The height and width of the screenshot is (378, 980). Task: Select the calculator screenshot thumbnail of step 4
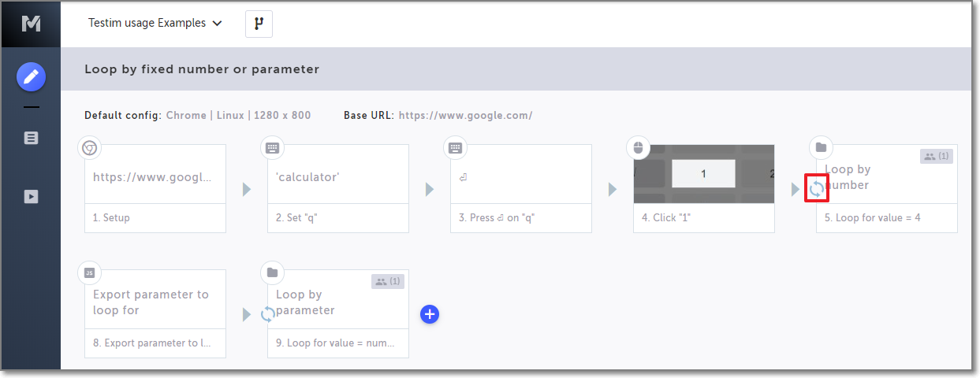click(x=704, y=174)
